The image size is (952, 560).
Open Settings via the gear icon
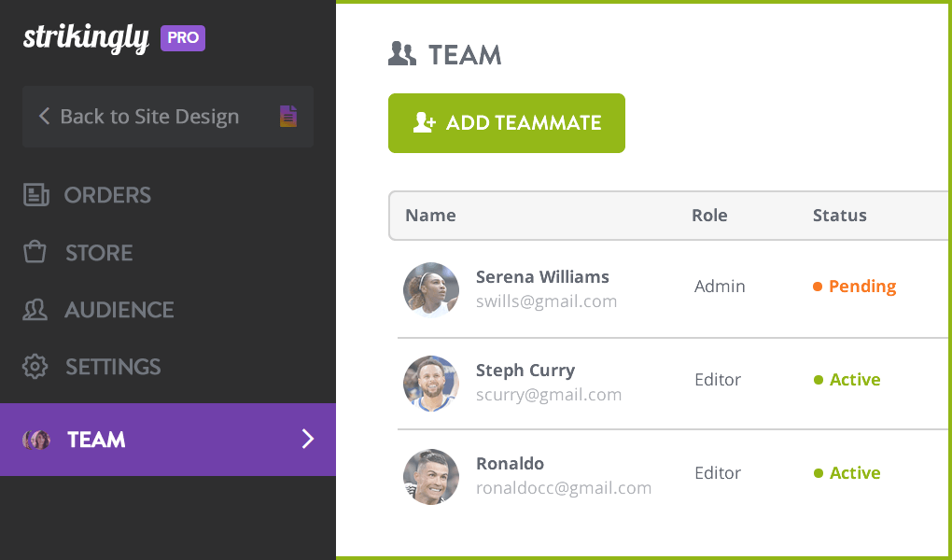coord(35,367)
